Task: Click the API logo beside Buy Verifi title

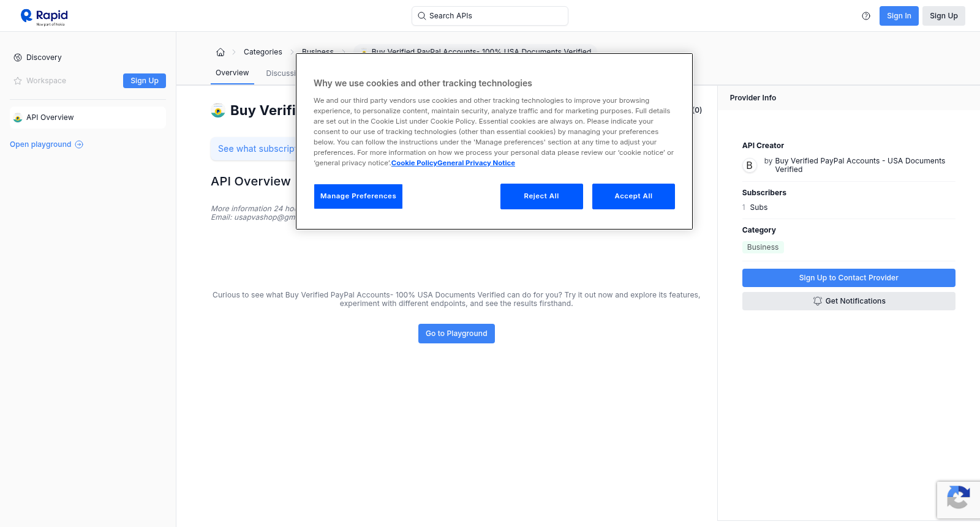Action: (218, 111)
